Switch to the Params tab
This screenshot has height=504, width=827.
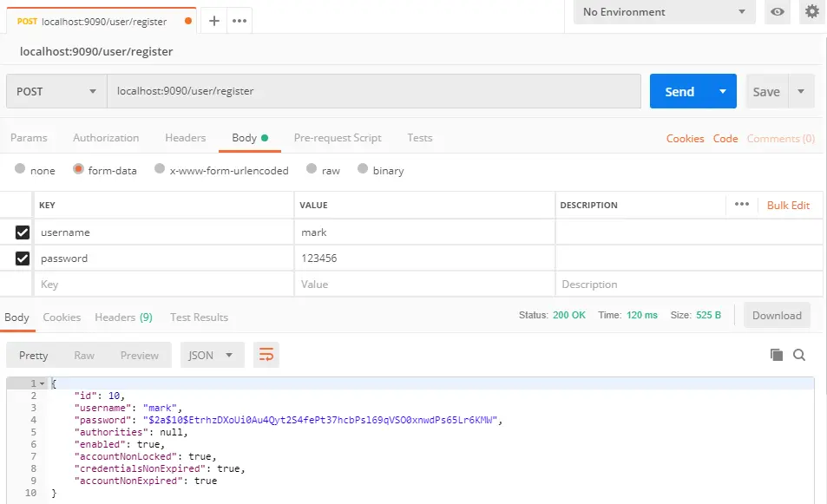tap(29, 138)
